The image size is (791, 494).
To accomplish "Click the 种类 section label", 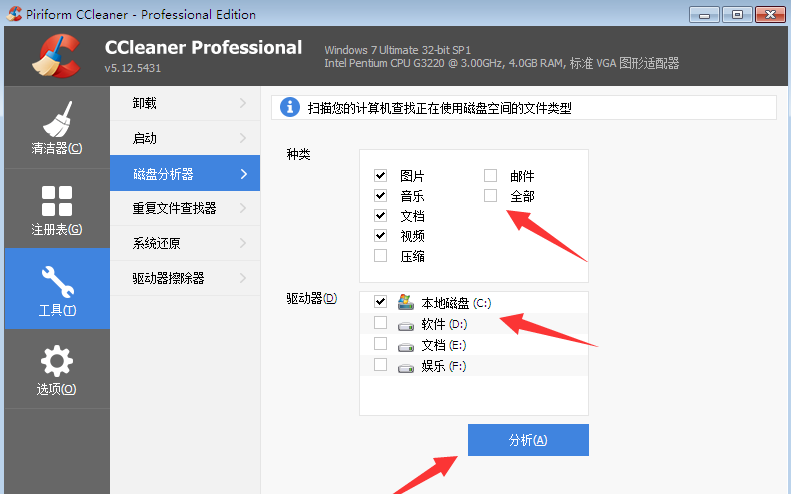I will 298,154.
